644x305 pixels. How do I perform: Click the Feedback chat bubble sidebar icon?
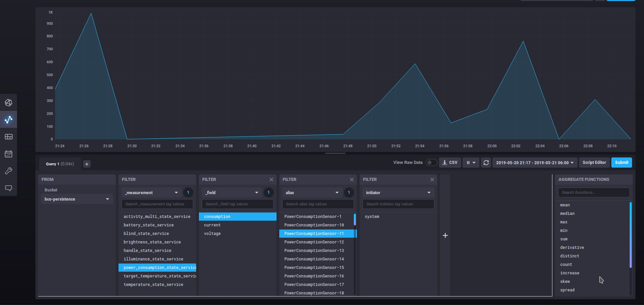pos(9,188)
